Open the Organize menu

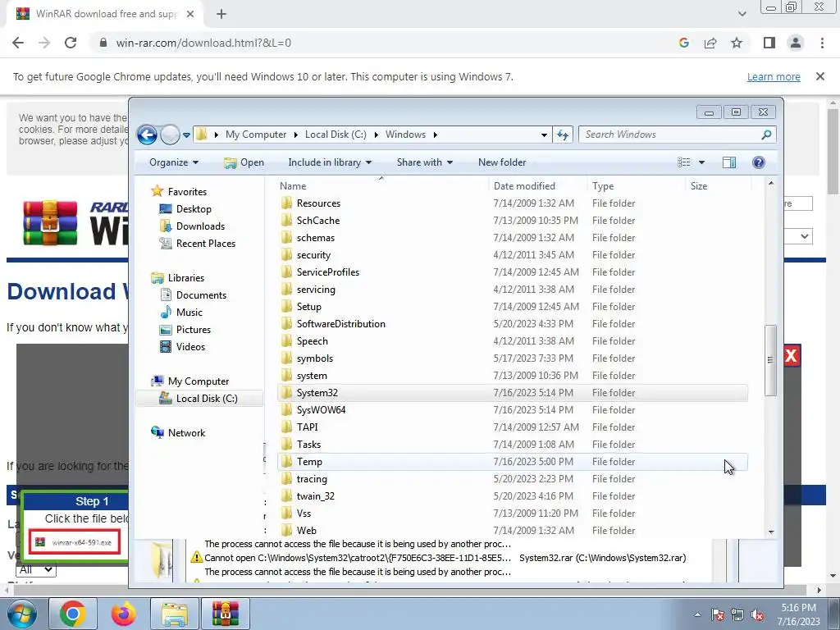(174, 162)
